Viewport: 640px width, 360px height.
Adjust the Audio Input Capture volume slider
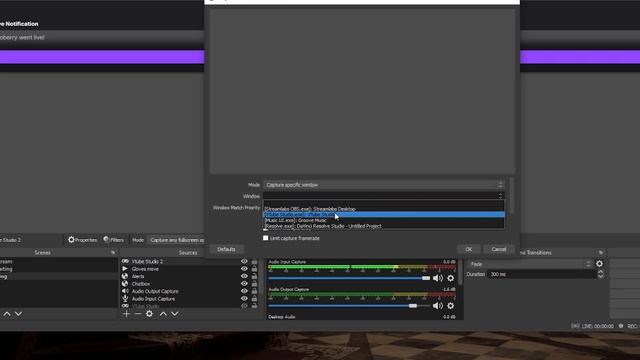[349, 278]
